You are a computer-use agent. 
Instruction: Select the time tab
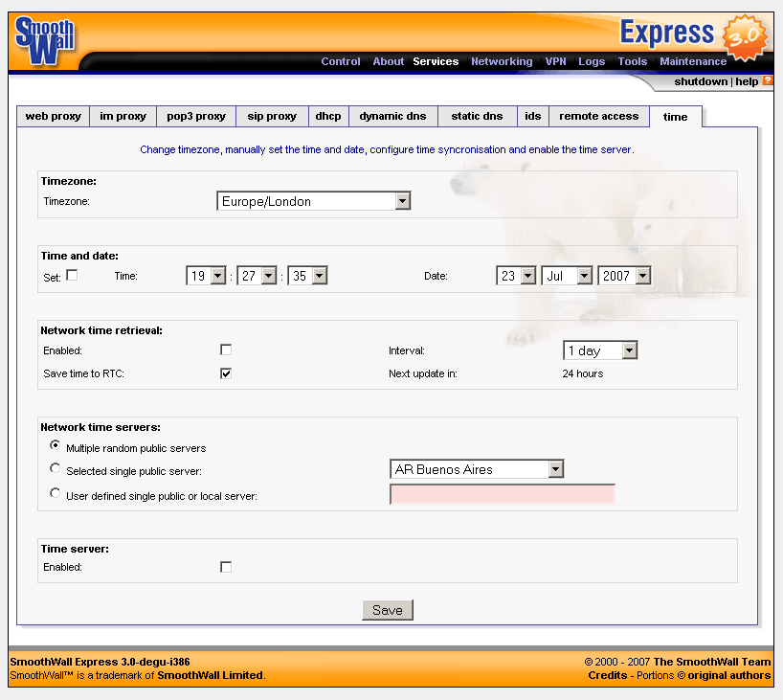[x=676, y=117]
